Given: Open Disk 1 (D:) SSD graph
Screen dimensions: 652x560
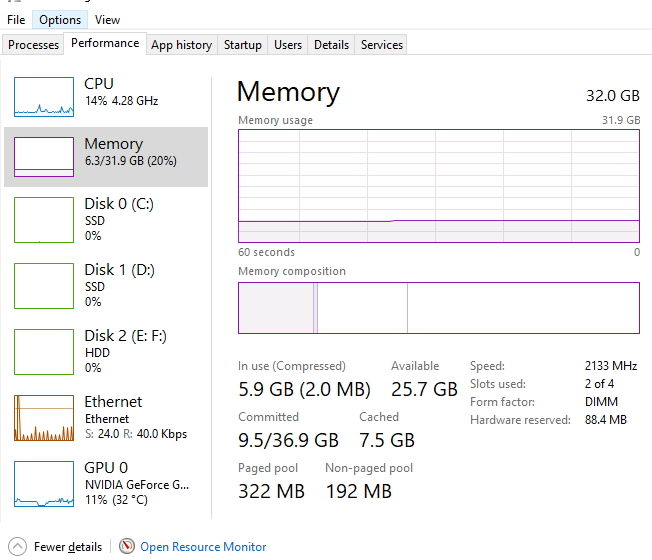Looking at the screenshot, I should (x=44, y=286).
